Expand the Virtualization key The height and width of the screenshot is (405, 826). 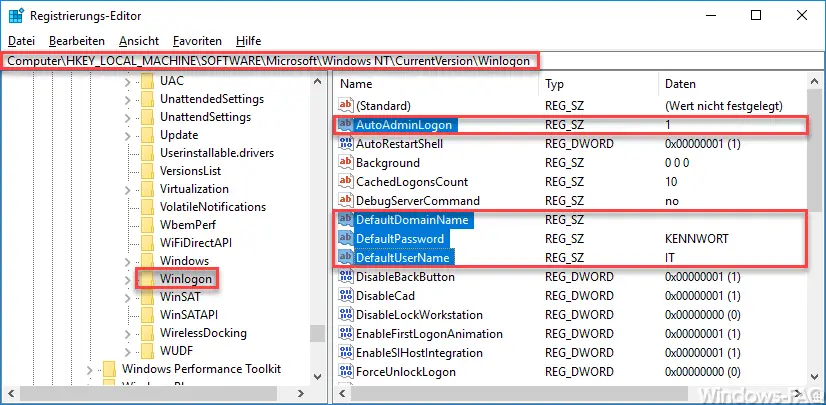pyautogui.click(x=127, y=190)
